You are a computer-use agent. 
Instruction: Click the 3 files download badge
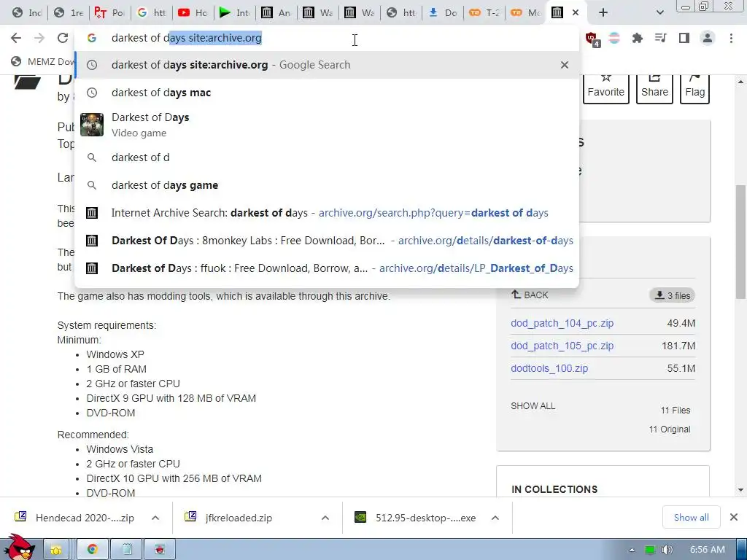[x=672, y=295]
